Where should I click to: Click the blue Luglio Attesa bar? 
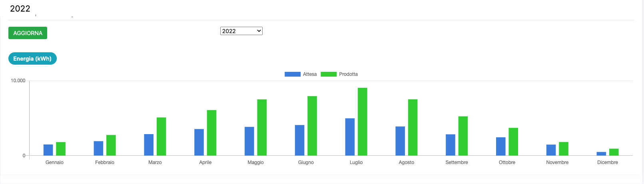(x=350, y=137)
